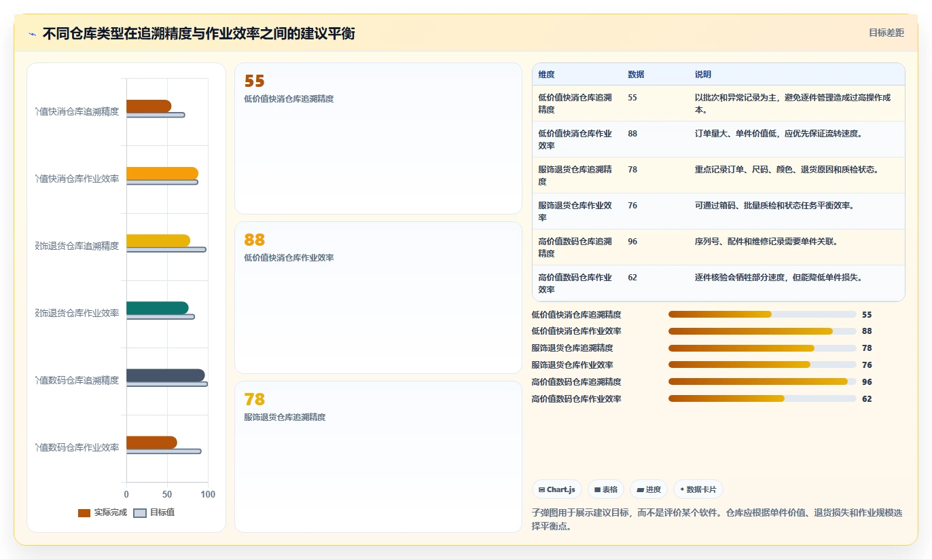The width and height of the screenshot is (932, 560).
Task: Click the 说明 column header
Action: [703, 74]
